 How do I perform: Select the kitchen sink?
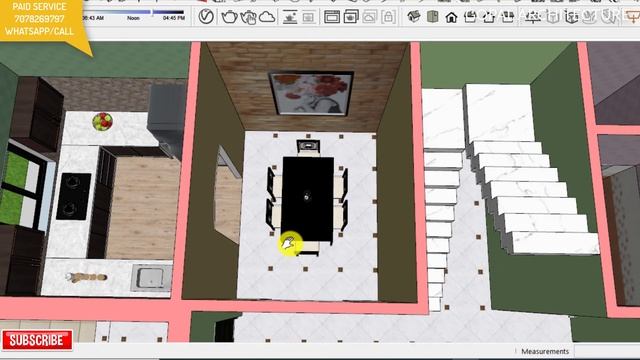coord(151,278)
